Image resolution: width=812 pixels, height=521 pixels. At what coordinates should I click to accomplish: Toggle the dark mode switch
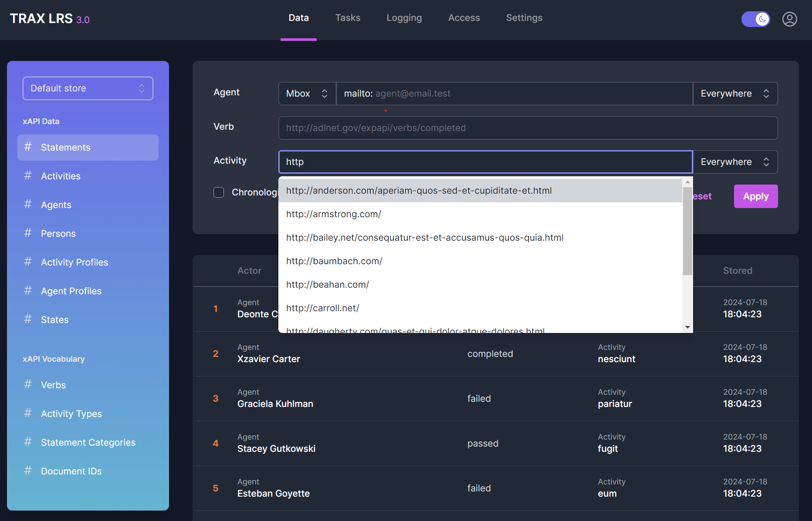coord(755,19)
